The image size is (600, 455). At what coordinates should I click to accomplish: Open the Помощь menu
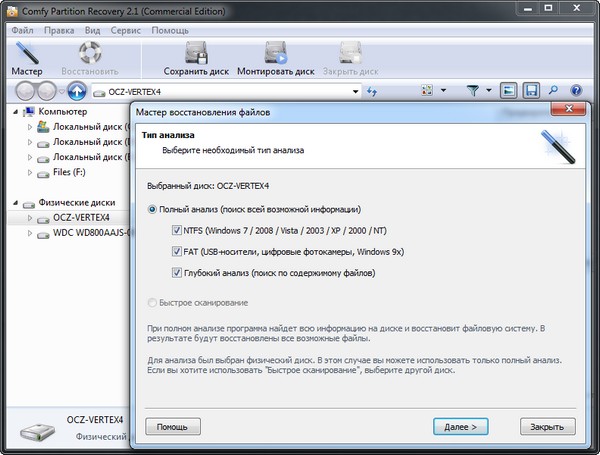(x=170, y=30)
